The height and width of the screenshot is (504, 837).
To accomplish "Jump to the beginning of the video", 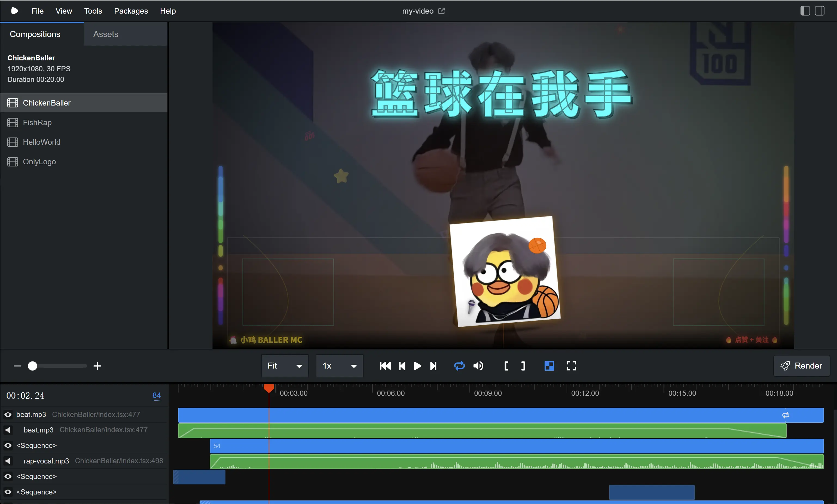I will click(385, 366).
